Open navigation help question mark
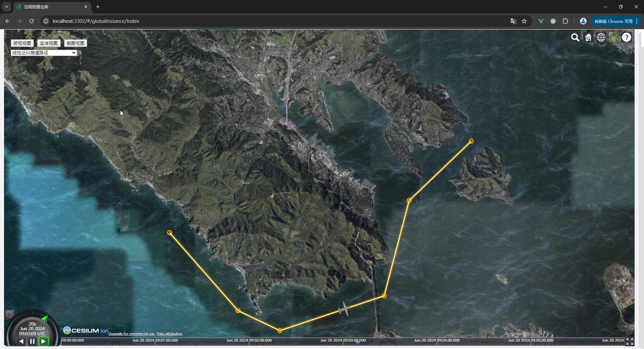The height and width of the screenshot is (349, 644). [x=627, y=38]
